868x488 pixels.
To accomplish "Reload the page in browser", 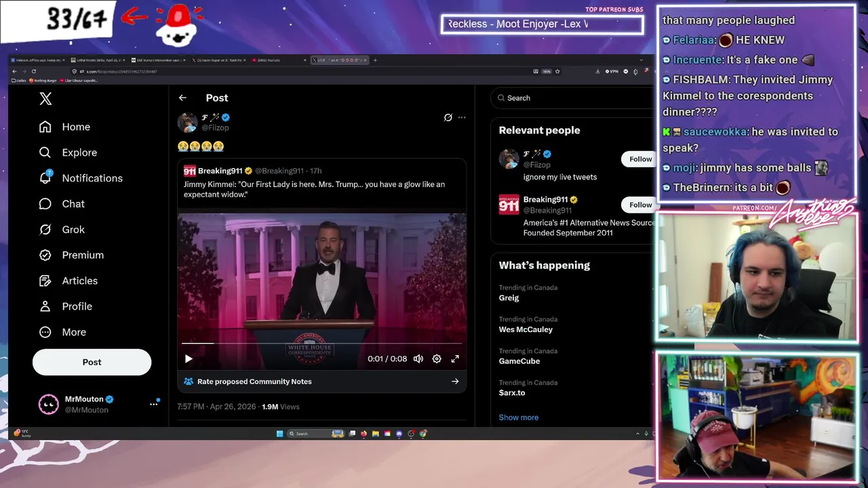I will point(34,71).
